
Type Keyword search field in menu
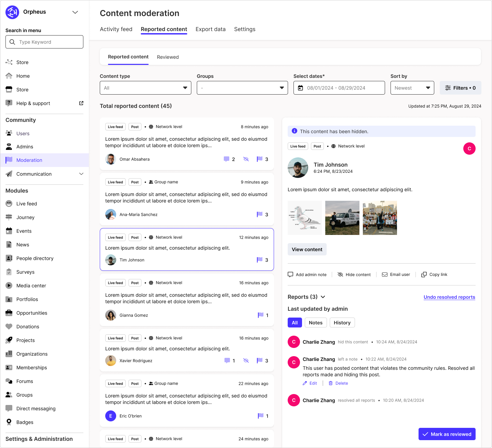click(44, 42)
